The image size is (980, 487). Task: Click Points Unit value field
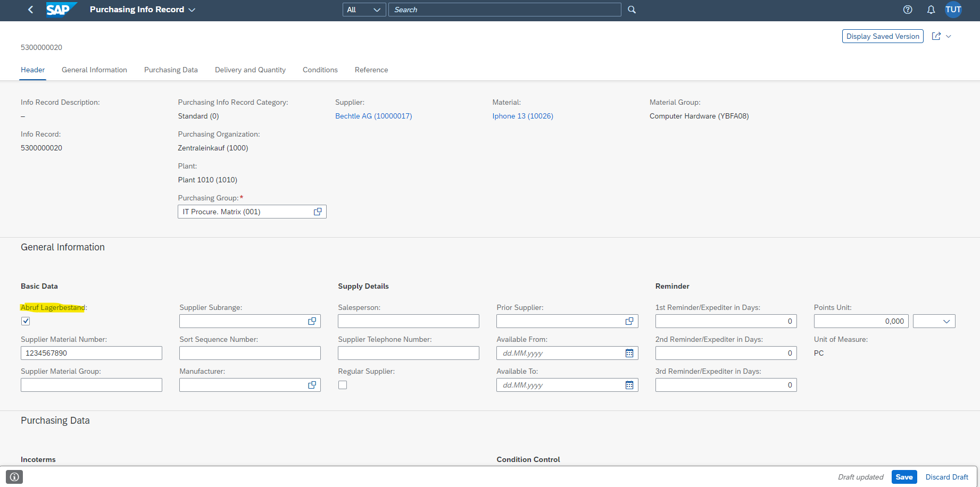(x=861, y=321)
